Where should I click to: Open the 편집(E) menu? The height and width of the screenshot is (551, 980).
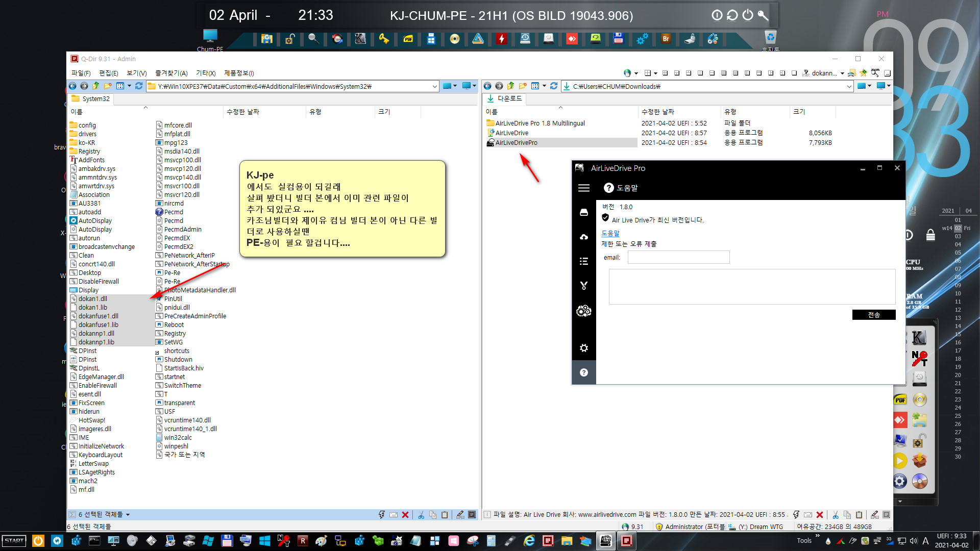(108, 73)
